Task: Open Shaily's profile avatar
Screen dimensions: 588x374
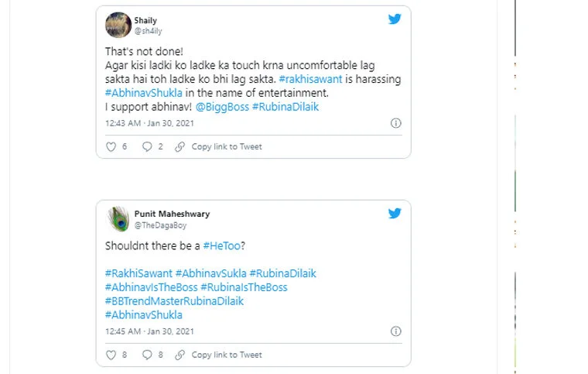Action: 118,26
